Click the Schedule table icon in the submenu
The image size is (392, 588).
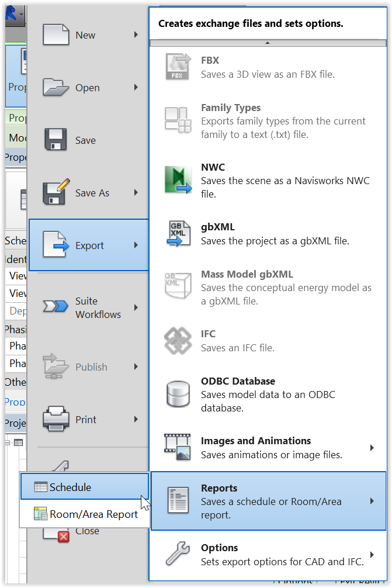[x=40, y=487]
